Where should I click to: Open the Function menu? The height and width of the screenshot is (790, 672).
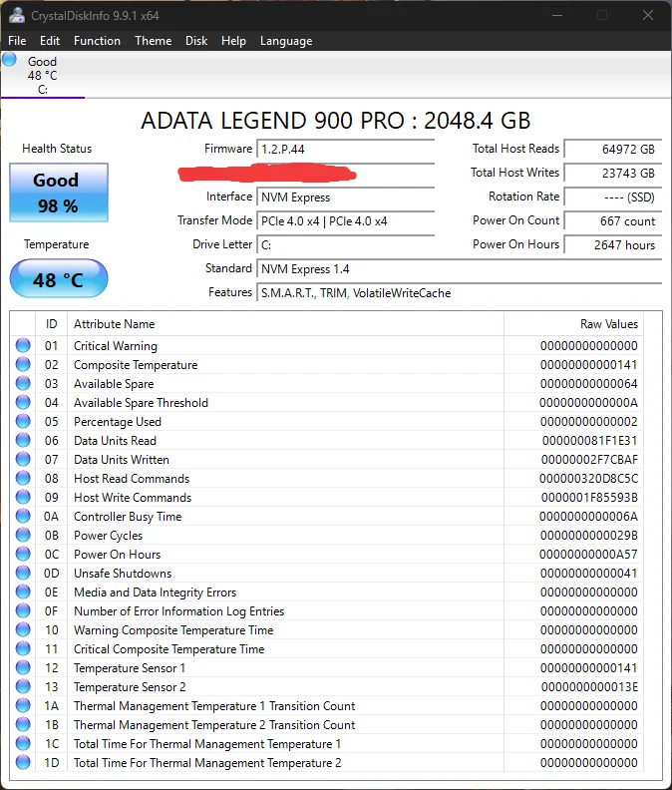click(x=97, y=41)
